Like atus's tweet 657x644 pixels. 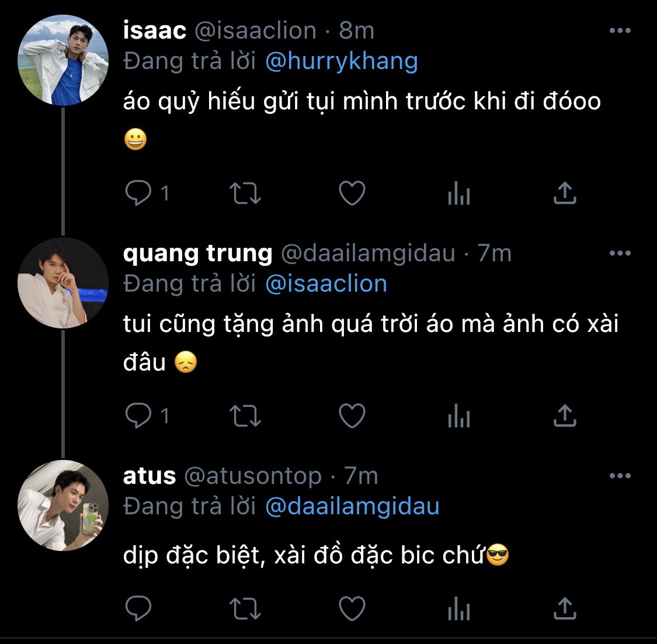352,608
